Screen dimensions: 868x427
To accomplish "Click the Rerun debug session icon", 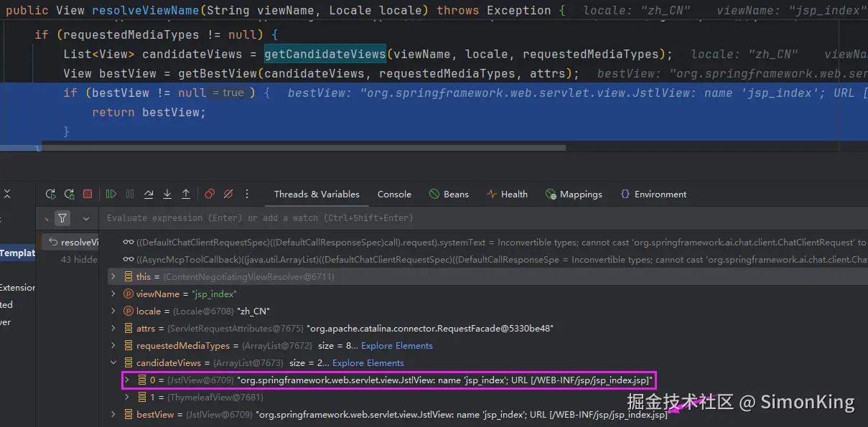I will (50, 194).
